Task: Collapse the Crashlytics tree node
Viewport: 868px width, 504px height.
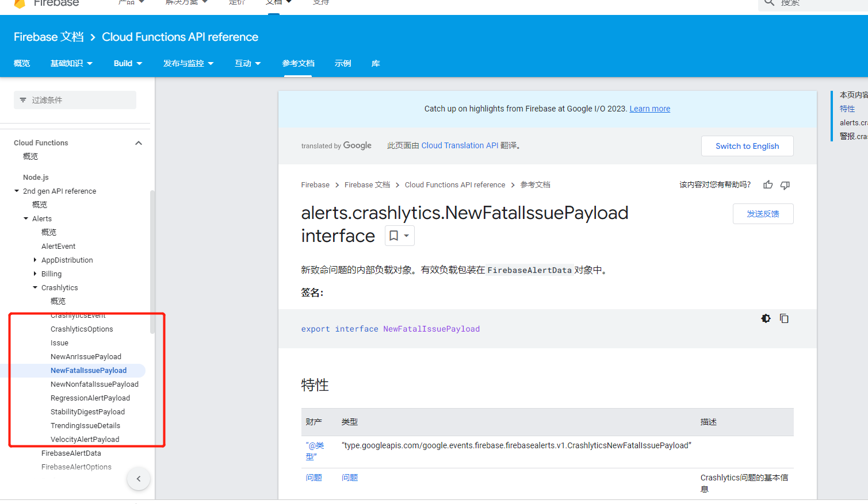Action: coord(35,287)
